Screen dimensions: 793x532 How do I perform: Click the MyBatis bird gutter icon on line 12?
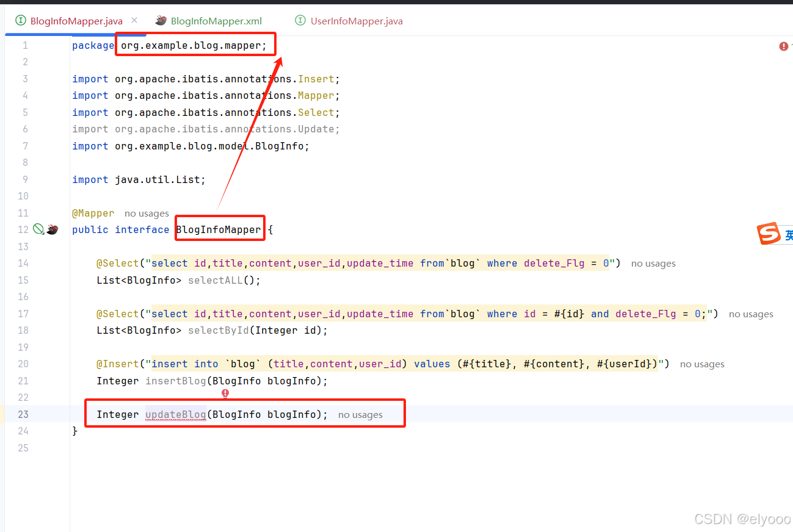tap(53, 229)
